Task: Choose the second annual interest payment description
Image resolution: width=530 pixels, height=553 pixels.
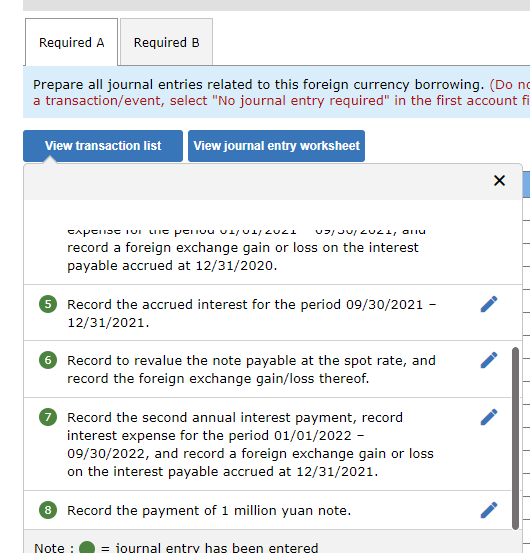Action: coord(250,444)
